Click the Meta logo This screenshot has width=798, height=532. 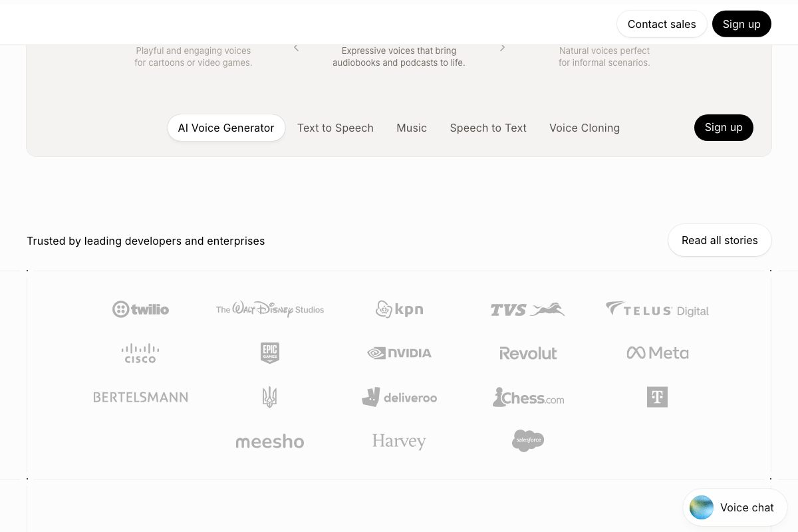pyautogui.click(x=657, y=353)
